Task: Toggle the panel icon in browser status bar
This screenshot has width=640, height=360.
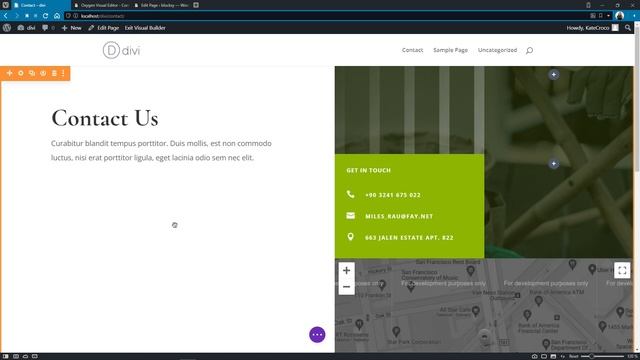Action: click(x=6, y=356)
